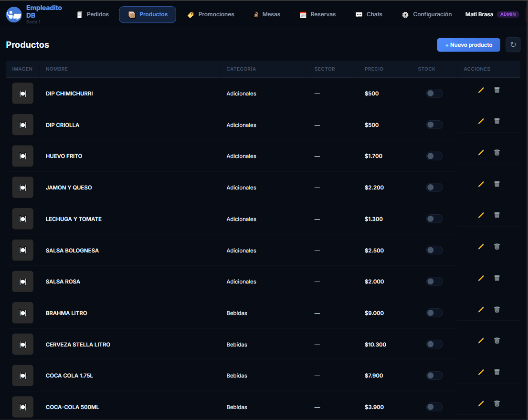Screen dimensions: 528x420
Task: Enable stock for LECHUGA Y TOMATE
Action: [434, 219]
